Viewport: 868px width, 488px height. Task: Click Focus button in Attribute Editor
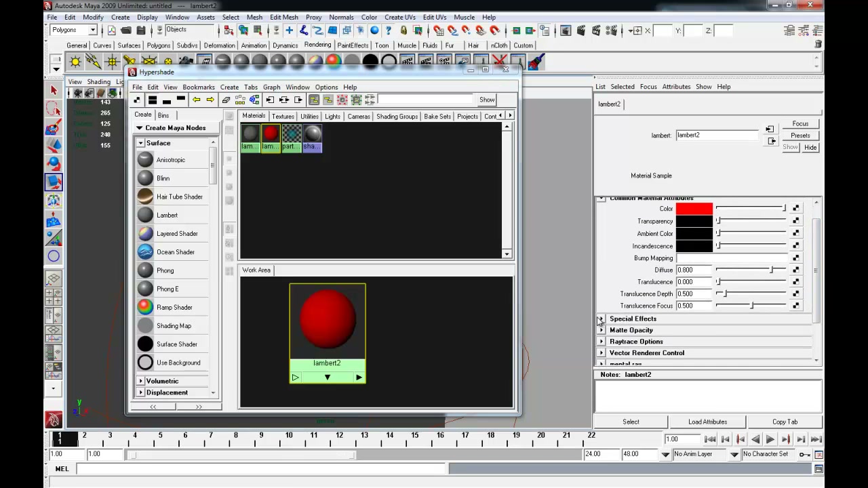coord(800,124)
